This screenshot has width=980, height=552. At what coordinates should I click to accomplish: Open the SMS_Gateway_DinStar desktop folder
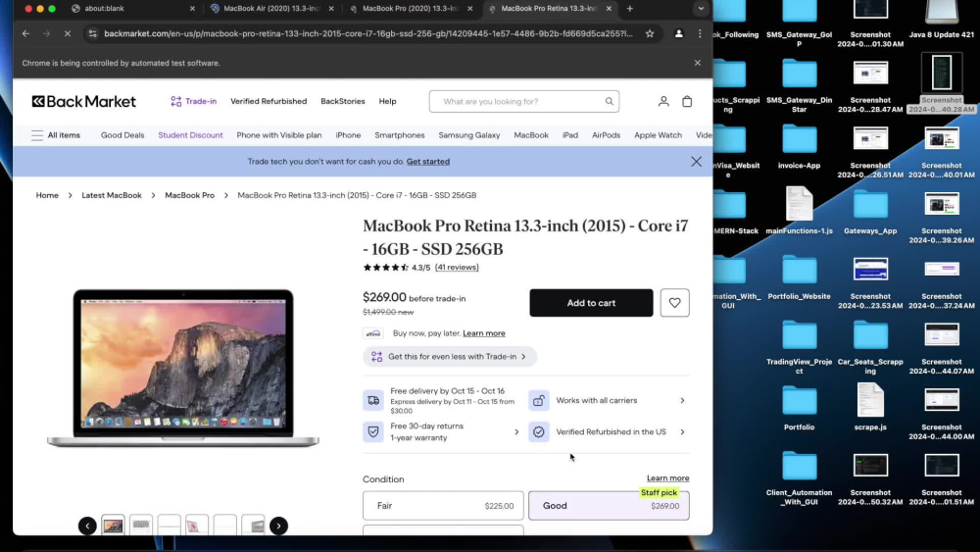800,85
